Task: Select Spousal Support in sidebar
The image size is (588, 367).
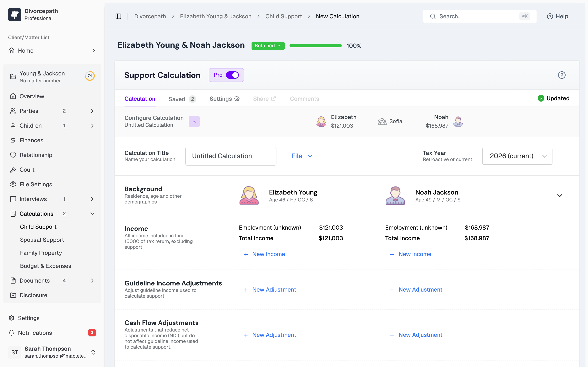Action: pyautogui.click(x=42, y=240)
